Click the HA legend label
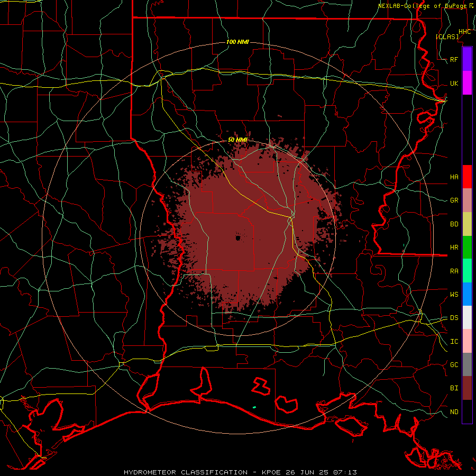476x476 pixels. 454,177
